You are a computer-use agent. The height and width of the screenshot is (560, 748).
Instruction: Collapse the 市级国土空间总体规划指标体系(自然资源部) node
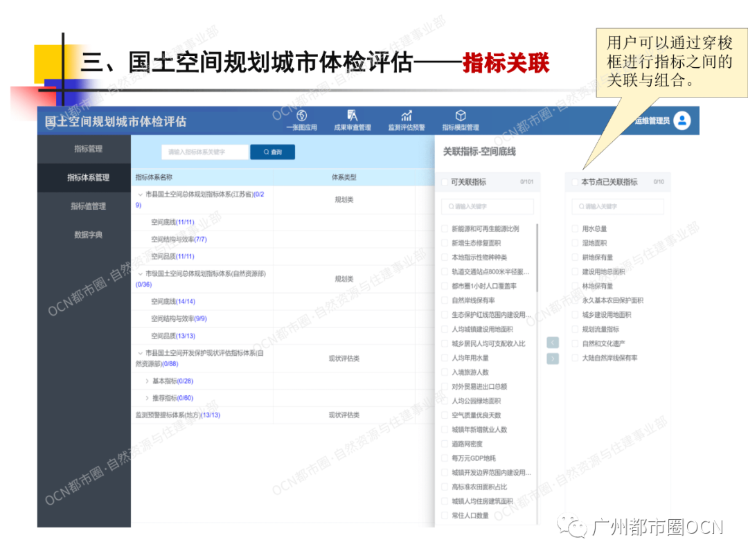pyautogui.click(x=140, y=274)
